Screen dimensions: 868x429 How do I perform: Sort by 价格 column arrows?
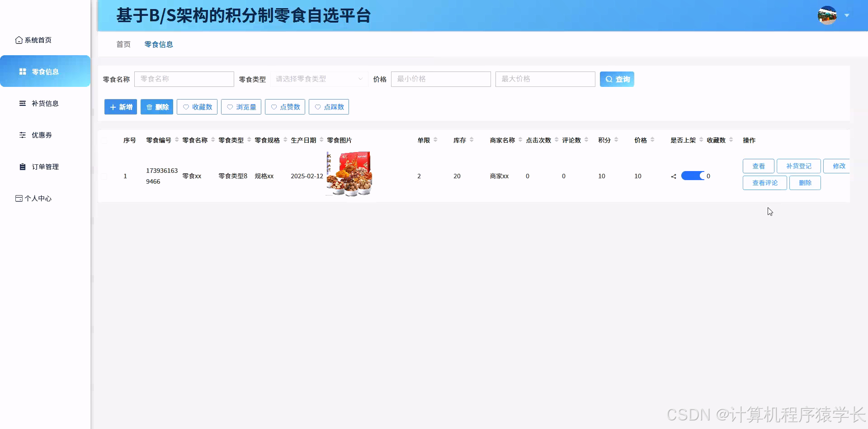point(652,140)
